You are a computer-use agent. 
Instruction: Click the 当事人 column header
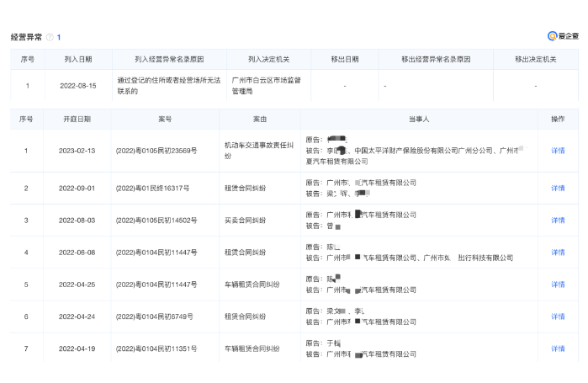[418, 120]
